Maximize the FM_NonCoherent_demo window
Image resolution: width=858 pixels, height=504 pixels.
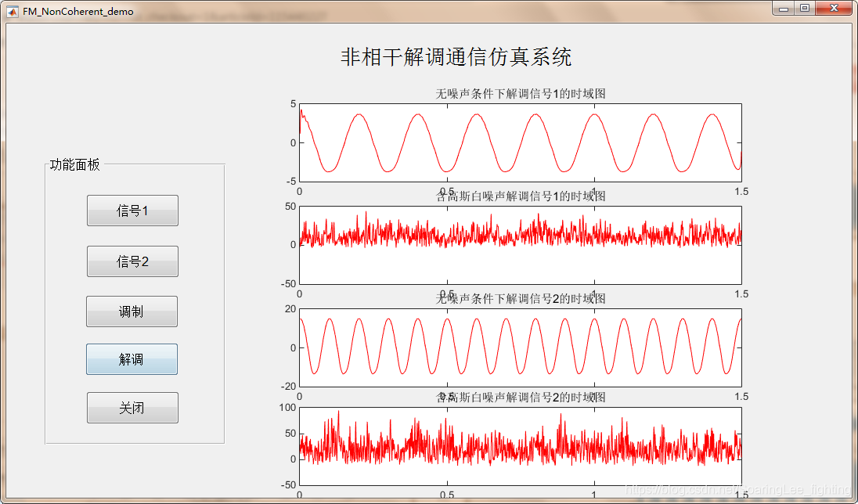(805, 8)
